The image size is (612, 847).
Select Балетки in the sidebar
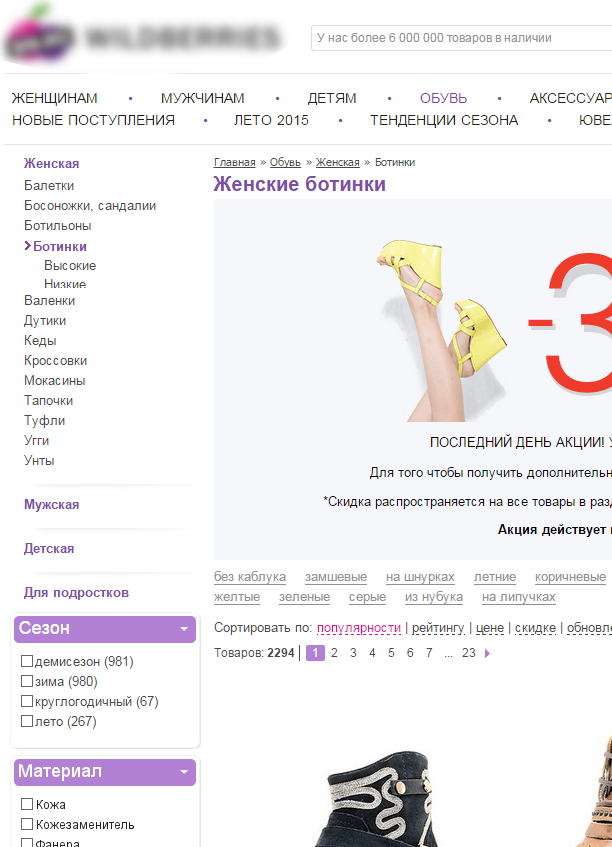point(49,186)
